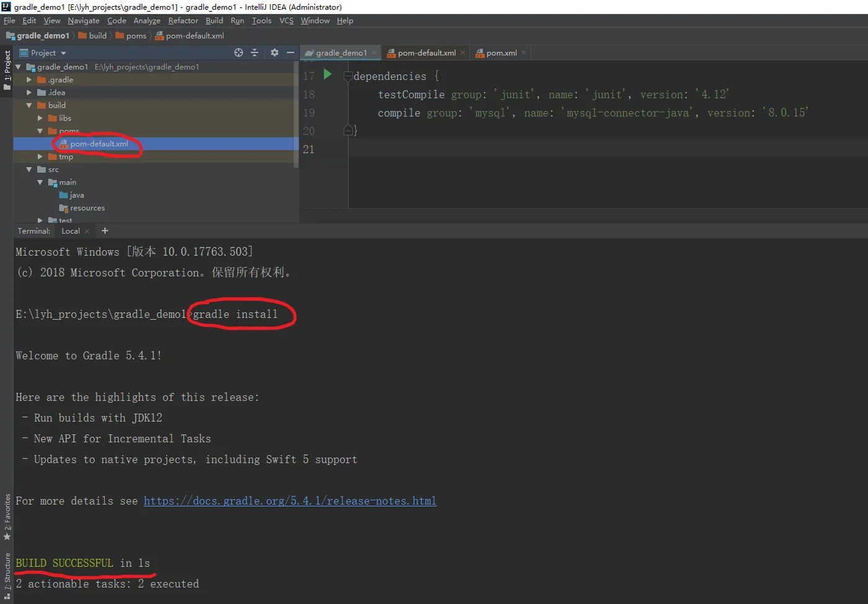Collapse the build folder
This screenshot has height=604, width=868.
[29, 105]
